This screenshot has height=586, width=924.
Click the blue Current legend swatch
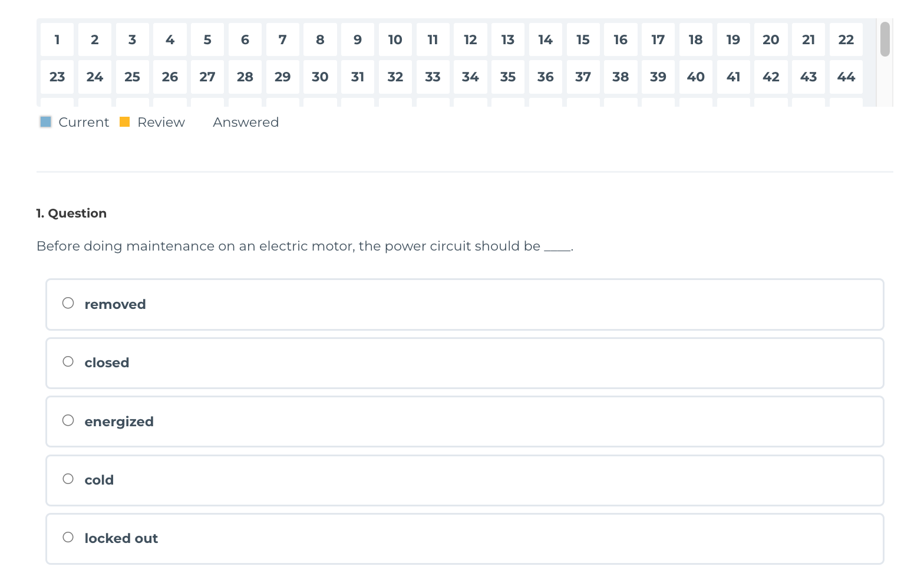pos(45,122)
